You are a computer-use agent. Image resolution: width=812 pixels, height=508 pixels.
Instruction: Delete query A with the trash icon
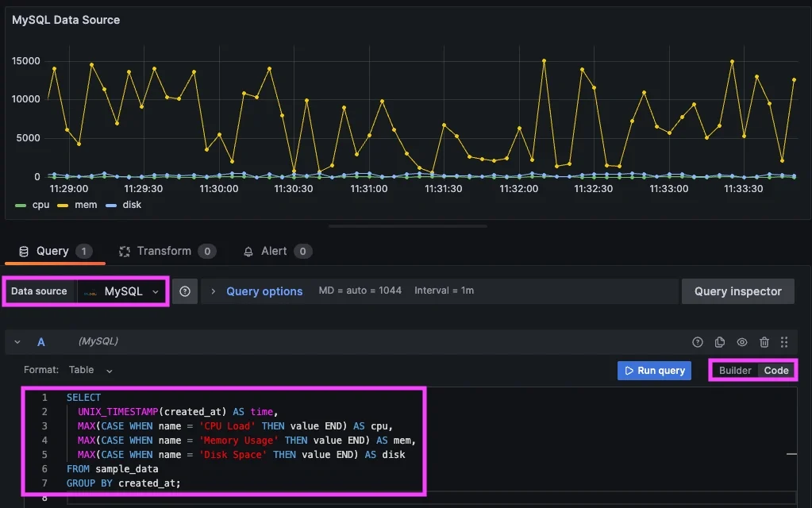coord(764,342)
